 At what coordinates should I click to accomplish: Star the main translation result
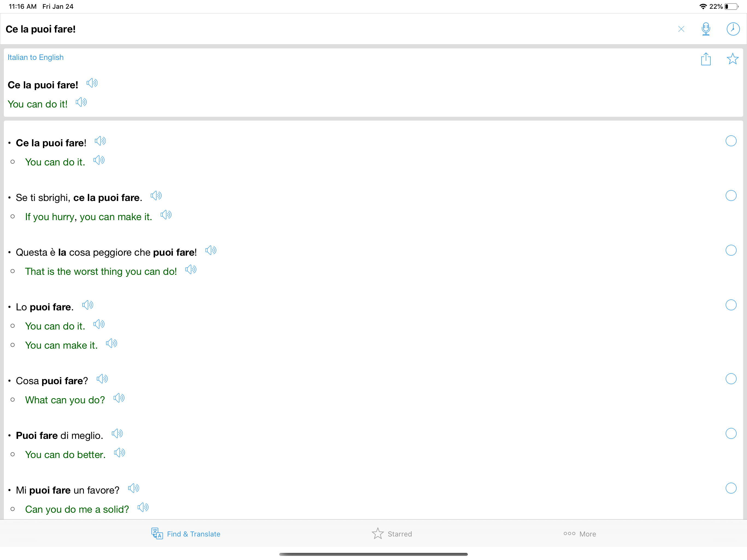732,59
